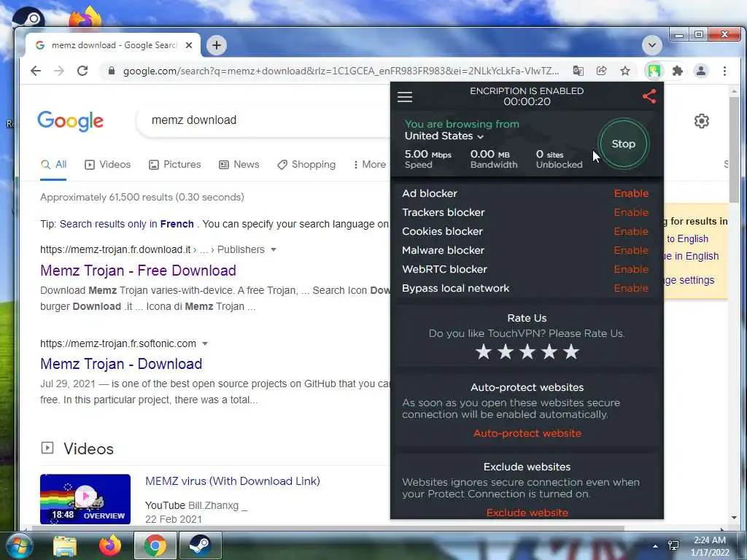Rate TouchVPN with the fifth star
This screenshot has height=560, width=747.
click(x=570, y=352)
